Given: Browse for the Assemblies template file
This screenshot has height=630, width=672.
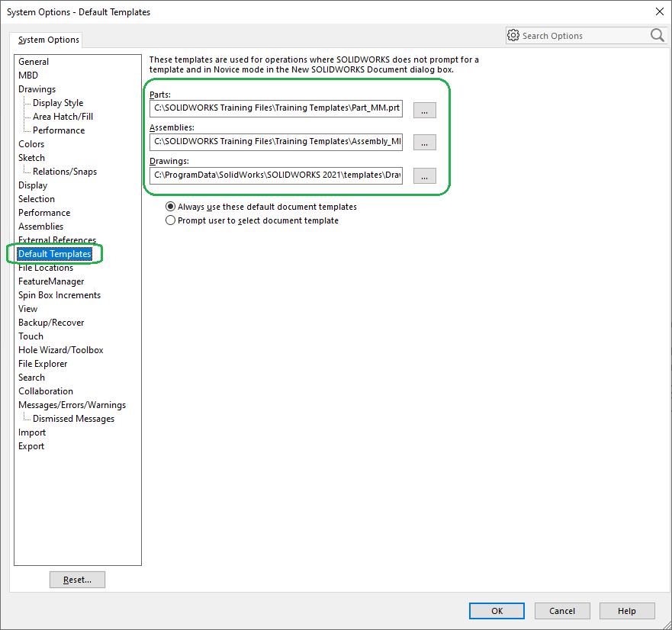Looking at the screenshot, I should 424,142.
